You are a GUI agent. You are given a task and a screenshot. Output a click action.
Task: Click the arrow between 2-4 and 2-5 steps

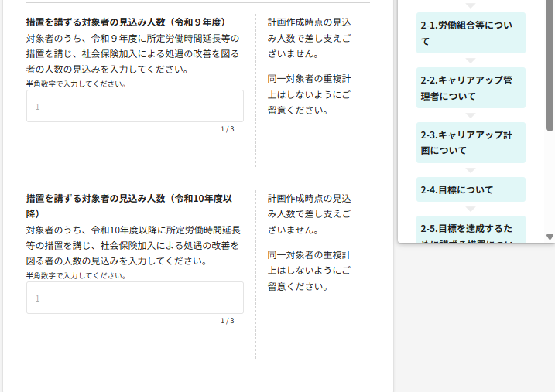click(x=471, y=209)
